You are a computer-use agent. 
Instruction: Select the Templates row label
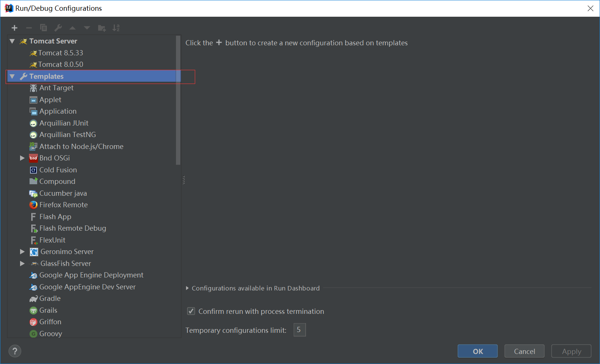coord(46,77)
